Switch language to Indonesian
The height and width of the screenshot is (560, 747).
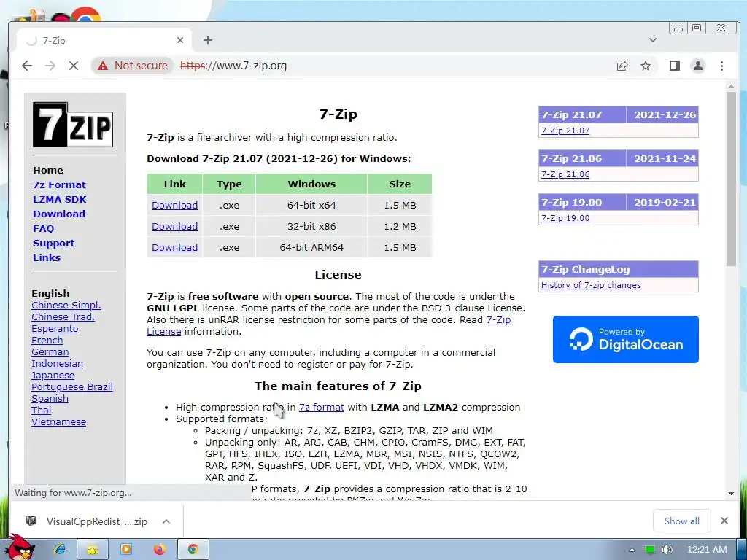point(57,363)
